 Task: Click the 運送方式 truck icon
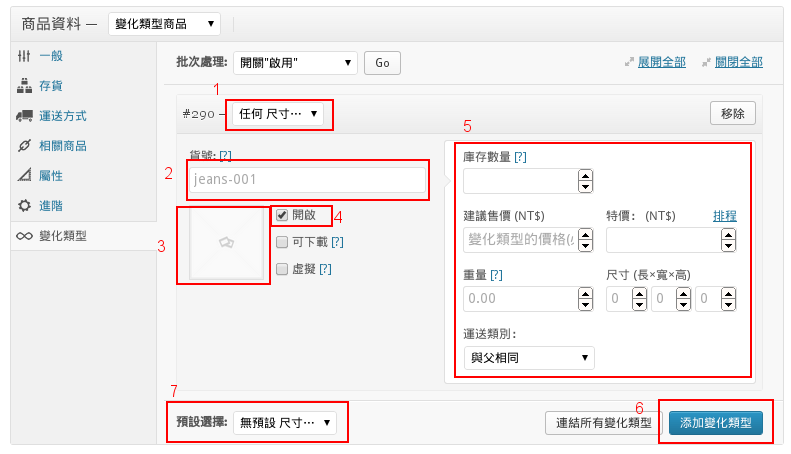tap(24, 117)
